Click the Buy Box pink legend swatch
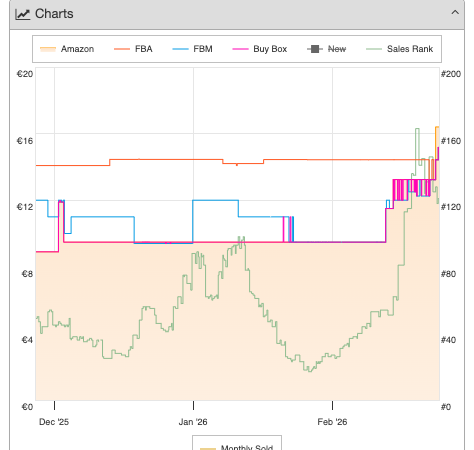Image resolution: width=474 pixels, height=450 pixels. tap(240, 49)
